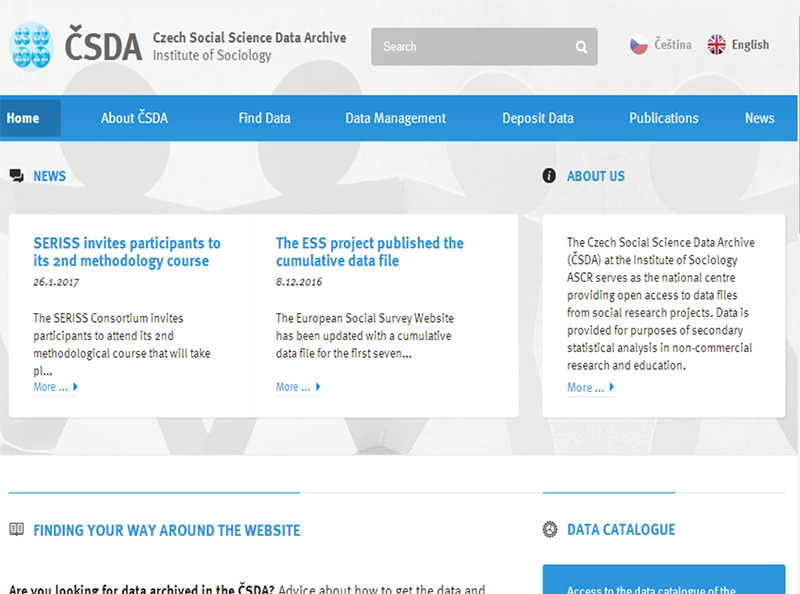Open SERISS invites participants article headline
This screenshot has height=594, width=800.
coord(127,252)
